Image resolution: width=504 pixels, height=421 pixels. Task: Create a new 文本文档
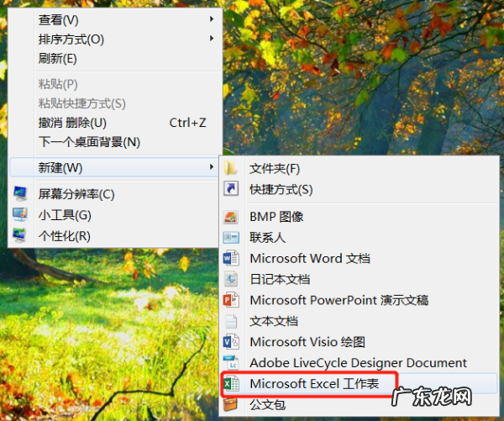tap(360, 321)
